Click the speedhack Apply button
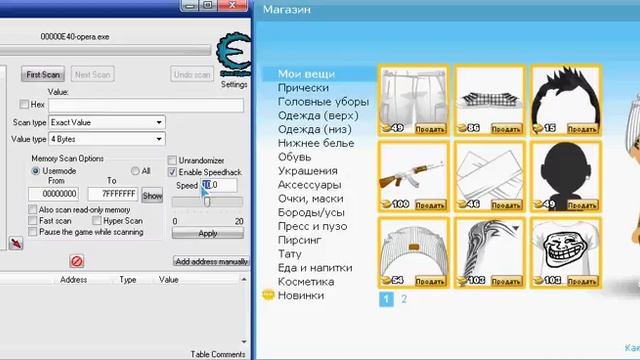 (207, 233)
